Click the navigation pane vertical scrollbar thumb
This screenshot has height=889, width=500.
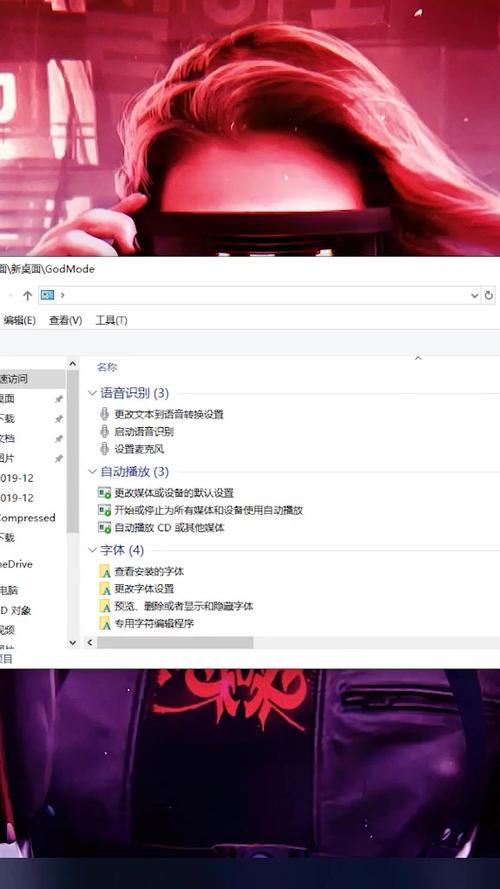coord(73,451)
